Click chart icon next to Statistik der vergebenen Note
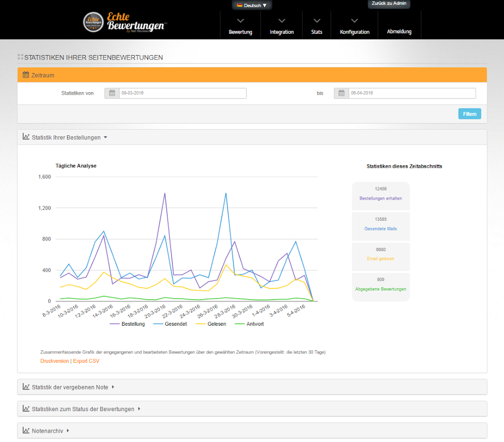Screen dimensions: 504x442 tap(26, 387)
